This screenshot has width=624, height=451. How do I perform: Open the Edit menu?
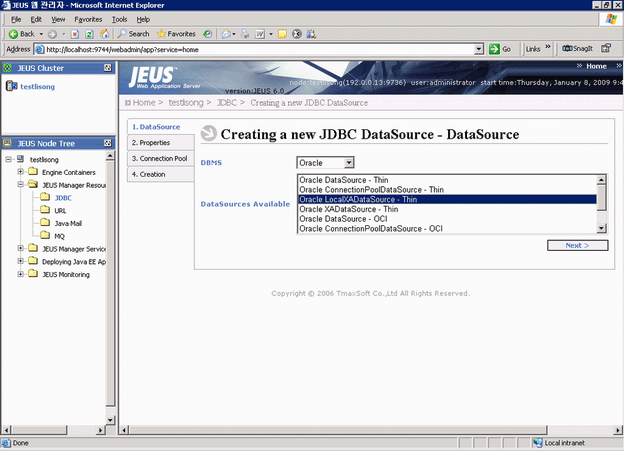(36, 19)
